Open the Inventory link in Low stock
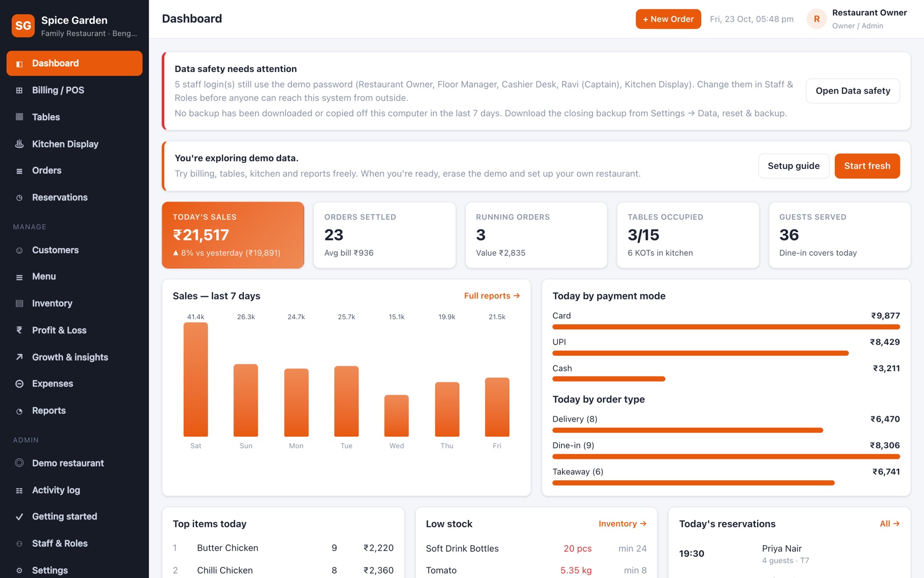 (622, 524)
